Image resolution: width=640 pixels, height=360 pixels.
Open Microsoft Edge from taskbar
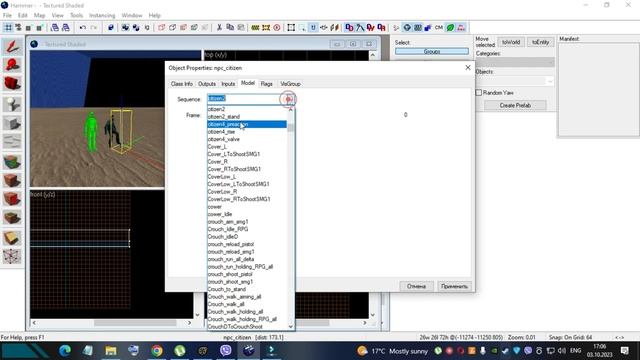point(65,351)
